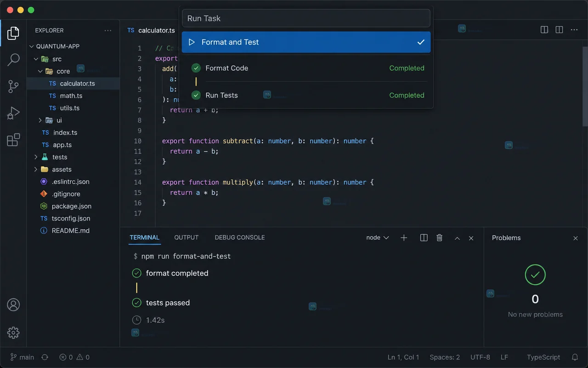Open the Accounts icon
The width and height of the screenshot is (588, 368).
13,305
